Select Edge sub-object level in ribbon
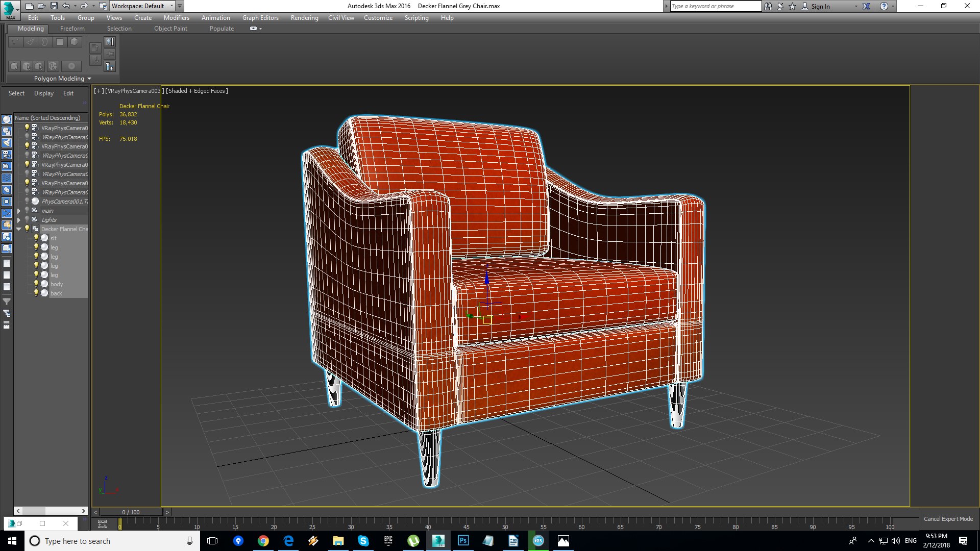Viewport: 980px width, 551px height. point(30,42)
